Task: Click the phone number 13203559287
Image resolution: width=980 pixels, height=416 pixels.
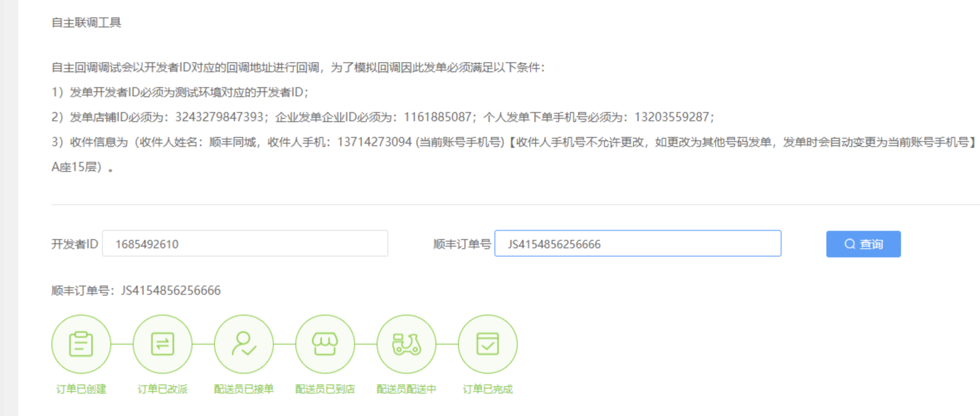Action: click(x=672, y=117)
